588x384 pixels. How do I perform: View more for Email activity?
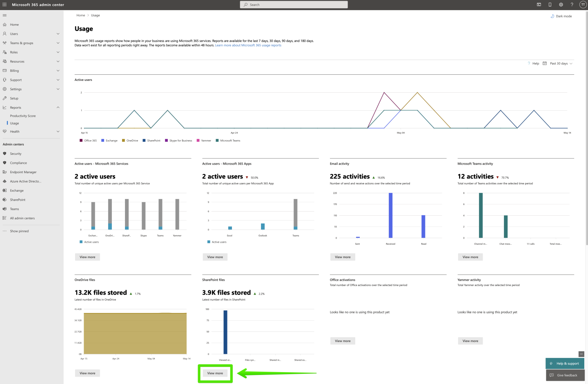343,257
